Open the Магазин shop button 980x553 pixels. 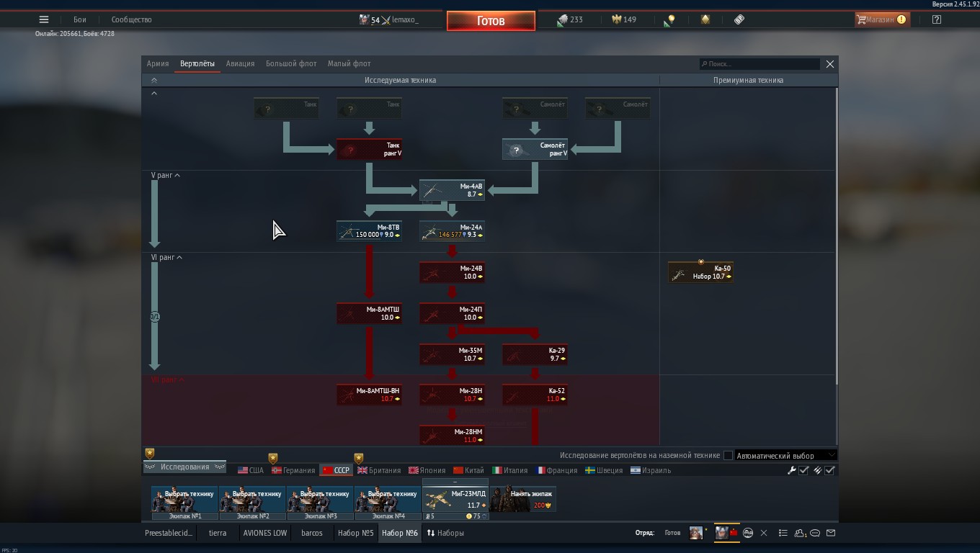pos(881,19)
